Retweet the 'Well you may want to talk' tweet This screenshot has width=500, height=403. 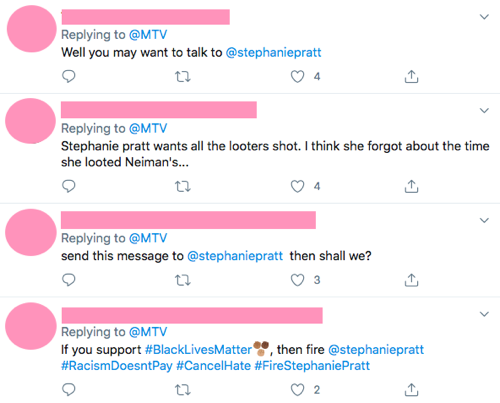(x=183, y=77)
